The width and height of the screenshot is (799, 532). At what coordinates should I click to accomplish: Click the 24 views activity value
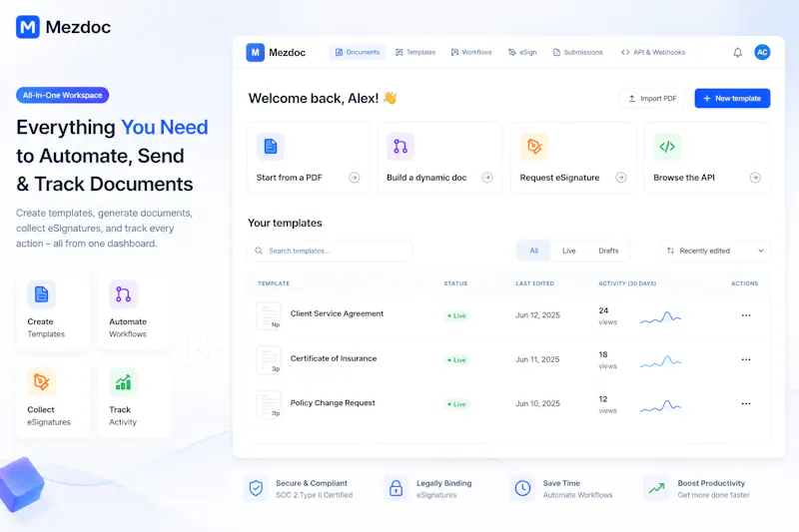[607, 316]
